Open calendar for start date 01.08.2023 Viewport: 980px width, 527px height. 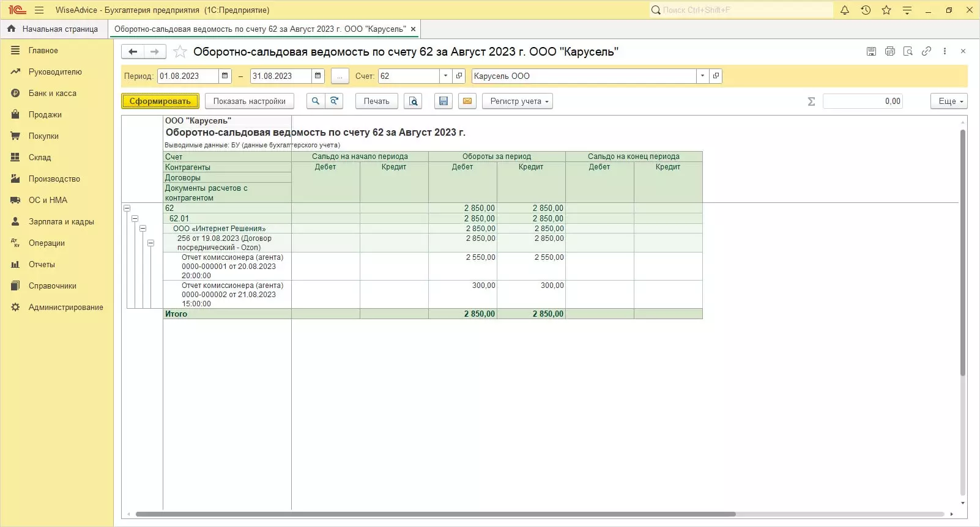tap(225, 76)
